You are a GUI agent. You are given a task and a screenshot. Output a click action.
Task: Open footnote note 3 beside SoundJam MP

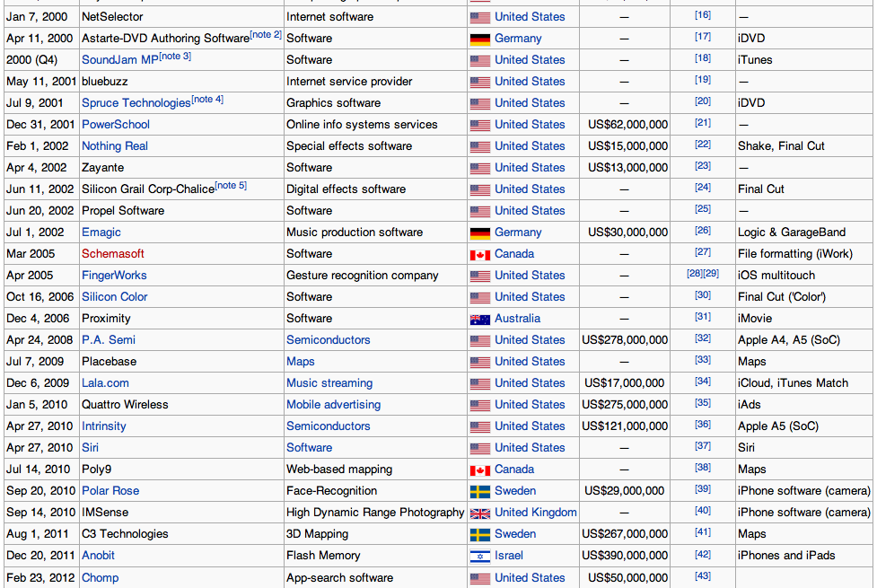click(x=175, y=56)
